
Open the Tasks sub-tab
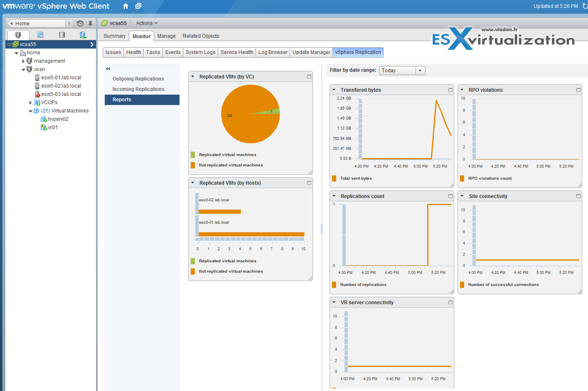(x=153, y=52)
